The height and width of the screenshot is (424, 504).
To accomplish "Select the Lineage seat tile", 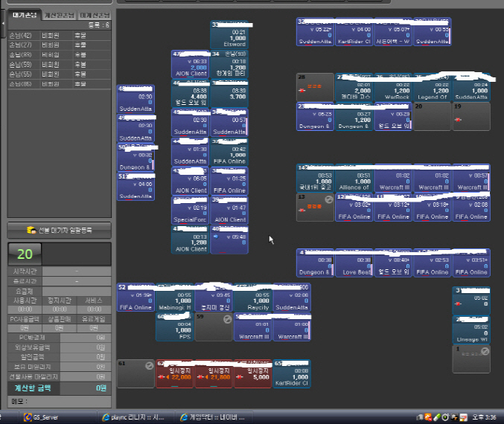I will pos(471,330).
